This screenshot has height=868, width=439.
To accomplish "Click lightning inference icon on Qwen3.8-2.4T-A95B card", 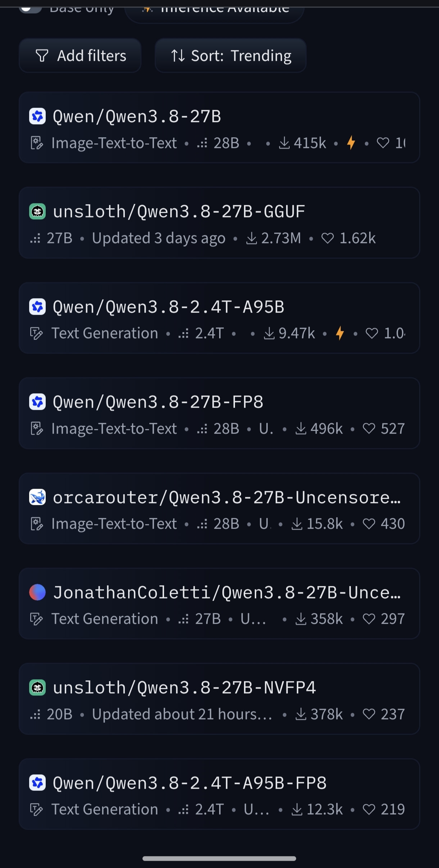I will click(x=340, y=333).
